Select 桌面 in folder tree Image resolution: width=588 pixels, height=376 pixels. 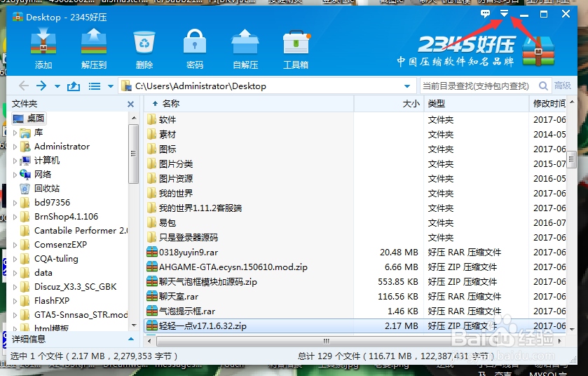(x=29, y=119)
